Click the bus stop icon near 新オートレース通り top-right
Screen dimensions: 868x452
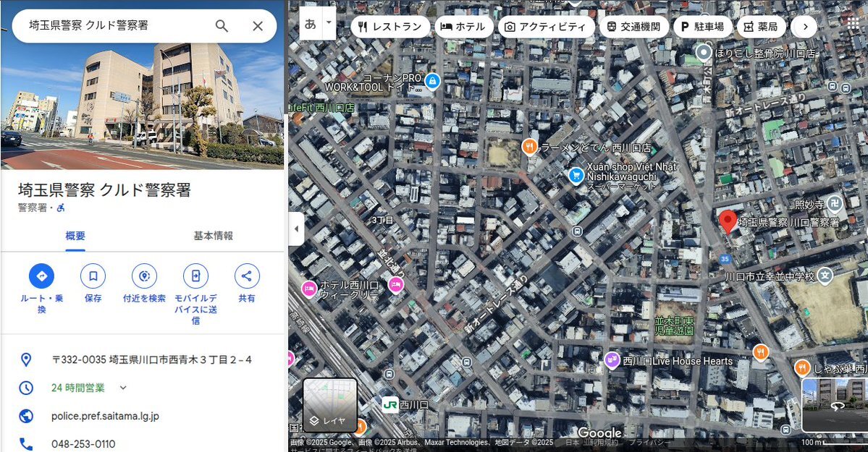coord(832,87)
